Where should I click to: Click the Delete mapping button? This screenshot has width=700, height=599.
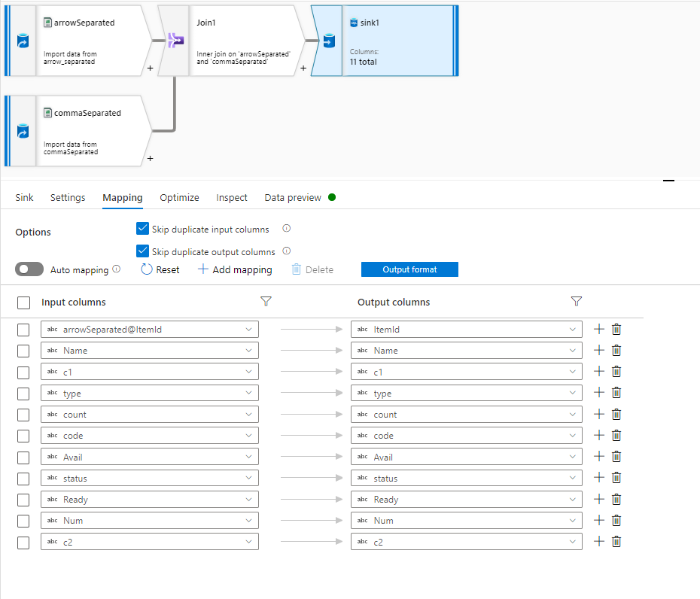(x=312, y=269)
